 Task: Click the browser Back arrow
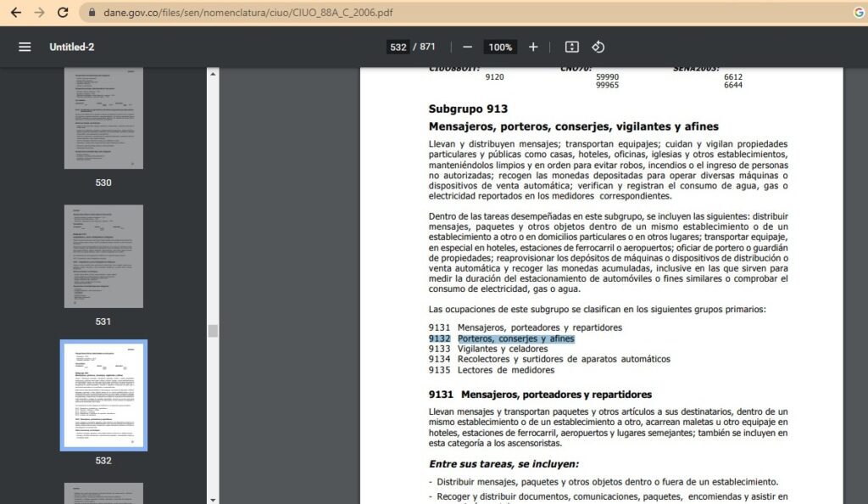tap(15, 13)
